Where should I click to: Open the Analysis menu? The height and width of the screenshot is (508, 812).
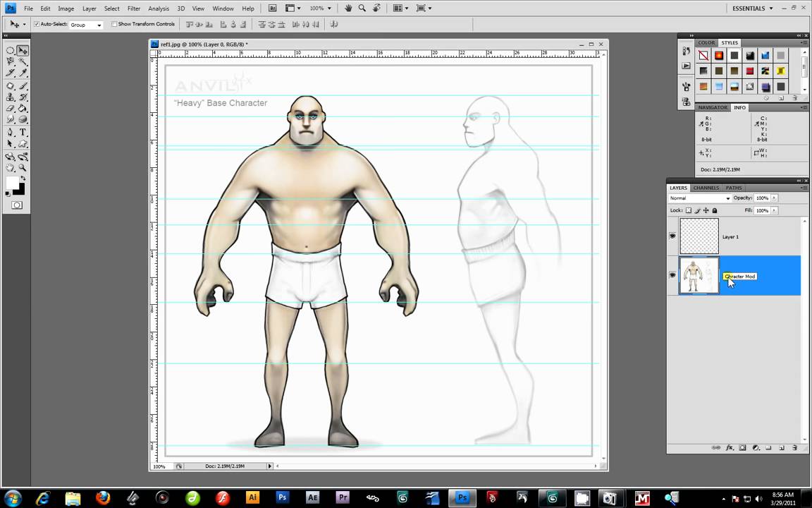[x=159, y=8]
